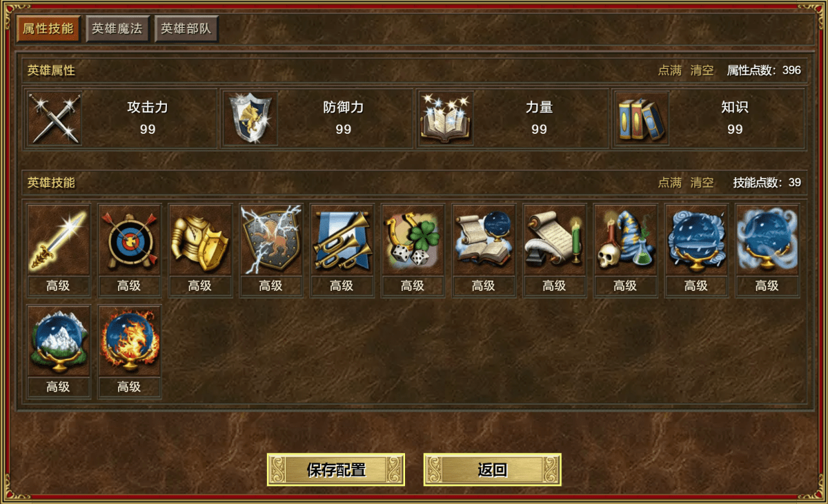Click the skull and wizard hat skill
The width and height of the screenshot is (828, 504).
tap(625, 240)
